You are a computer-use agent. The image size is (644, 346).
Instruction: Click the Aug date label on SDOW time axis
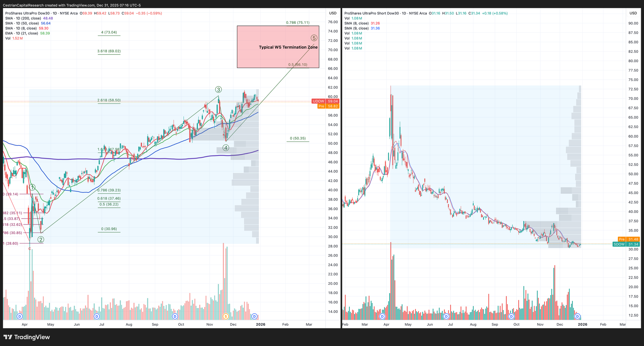pos(473,324)
